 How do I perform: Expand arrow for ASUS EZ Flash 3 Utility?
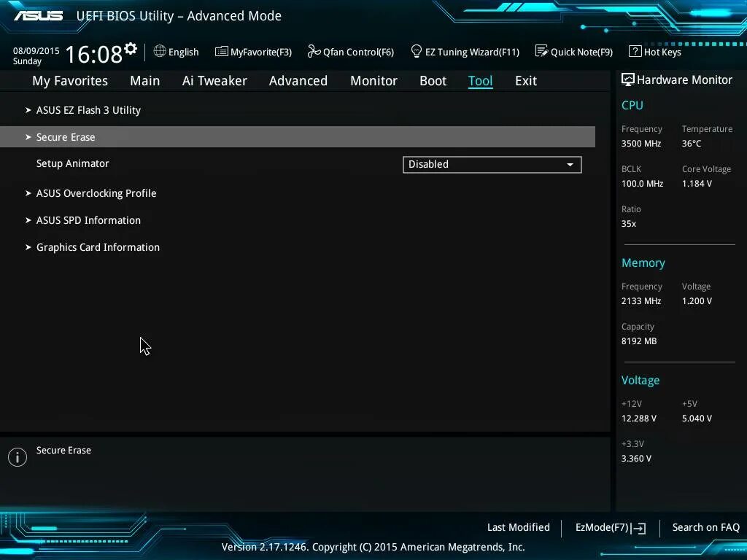pos(28,110)
